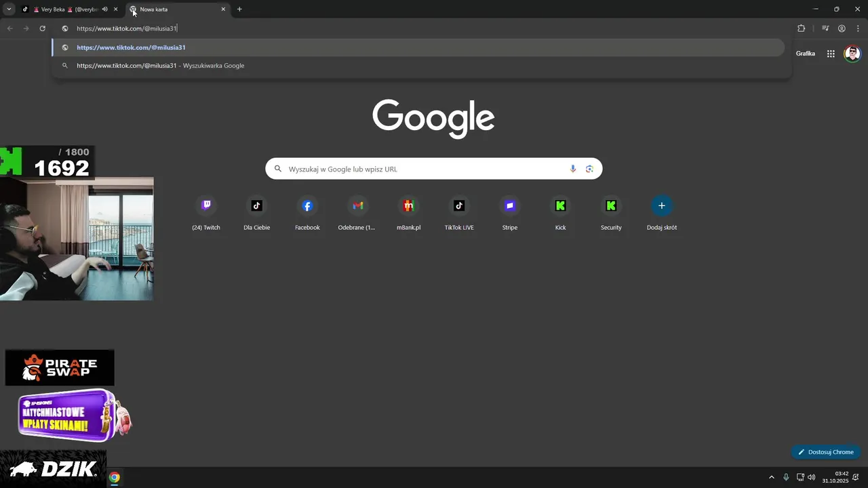Reload the current page
Image resolution: width=868 pixels, height=488 pixels.
[x=42, y=28]
